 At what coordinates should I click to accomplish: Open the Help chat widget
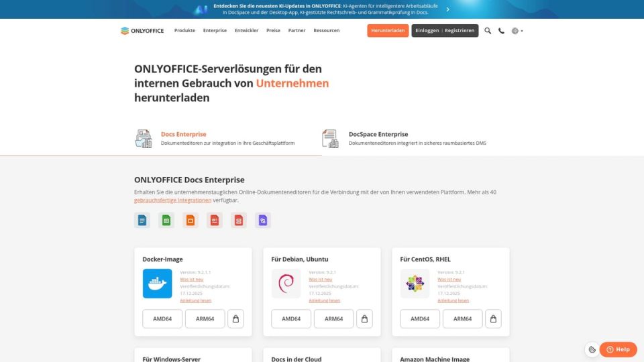pyautogui.click(x=618, y=350)
